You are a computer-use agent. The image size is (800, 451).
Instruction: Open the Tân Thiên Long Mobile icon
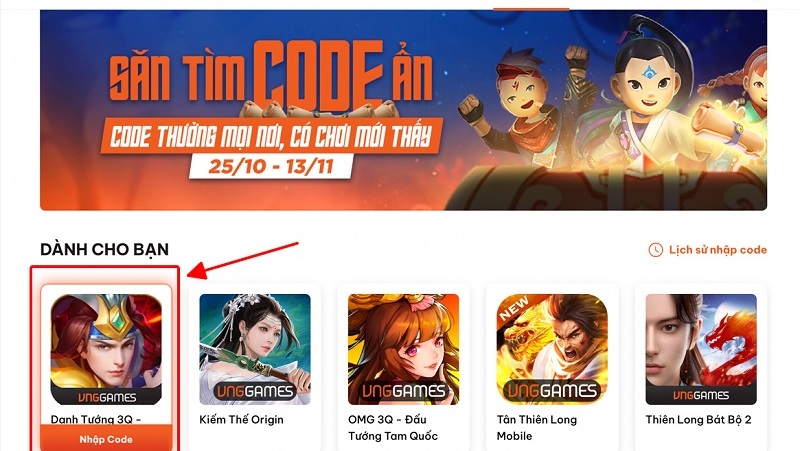pos(552,349)
